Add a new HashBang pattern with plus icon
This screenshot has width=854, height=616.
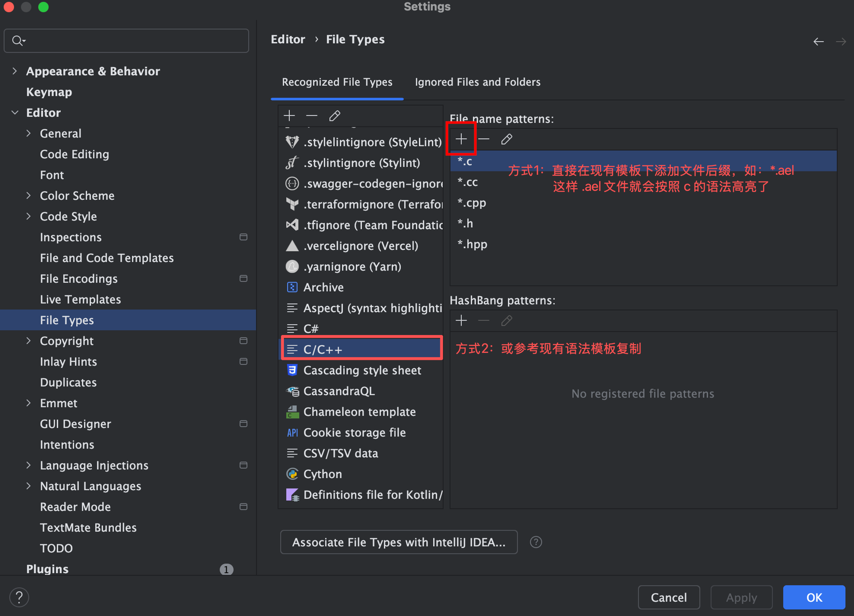pyautogui.click(x=461, y=321)
